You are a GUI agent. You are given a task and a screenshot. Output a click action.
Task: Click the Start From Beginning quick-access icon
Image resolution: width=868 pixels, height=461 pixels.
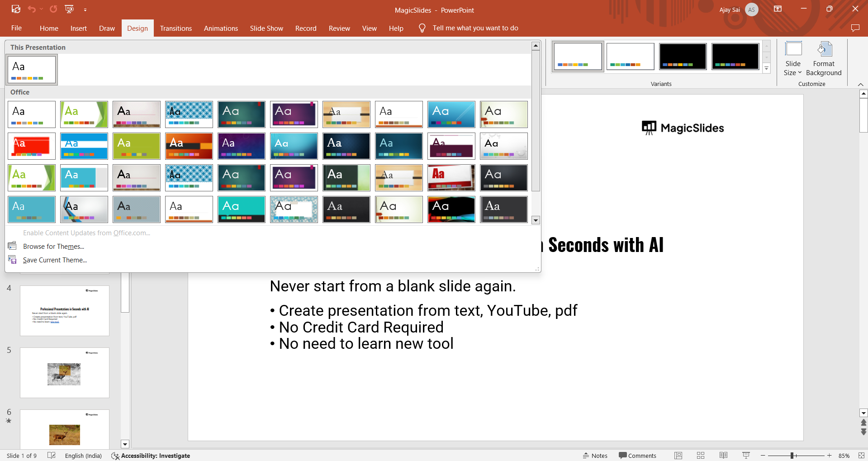69,9
